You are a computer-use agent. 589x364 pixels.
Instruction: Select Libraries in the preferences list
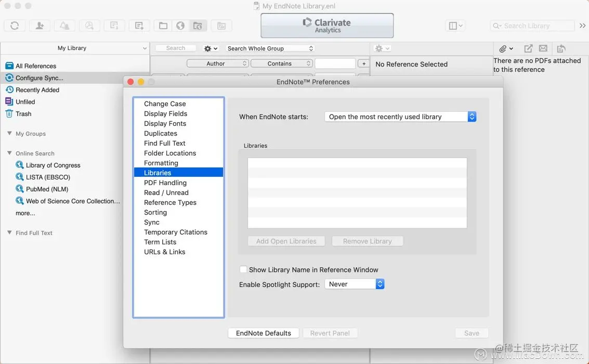(x=179, y=173)
